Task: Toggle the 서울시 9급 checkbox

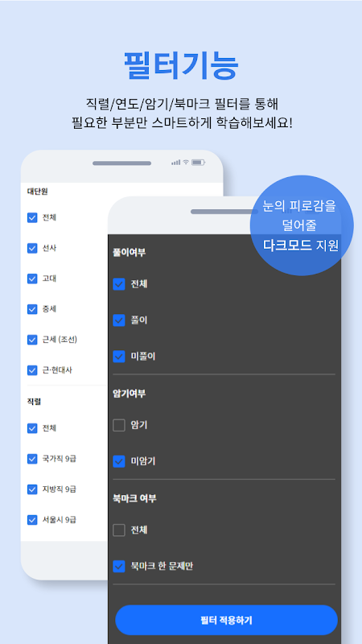Action: tap(32, 520)
